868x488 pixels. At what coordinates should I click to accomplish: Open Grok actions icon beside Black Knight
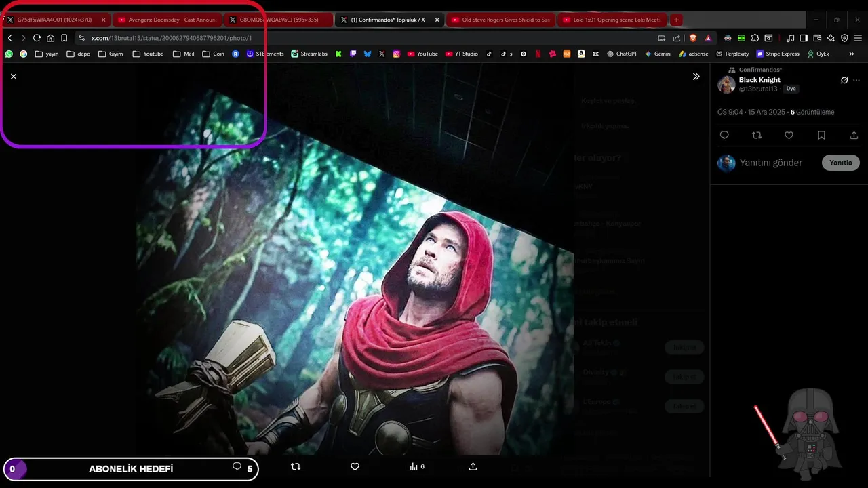844,80
